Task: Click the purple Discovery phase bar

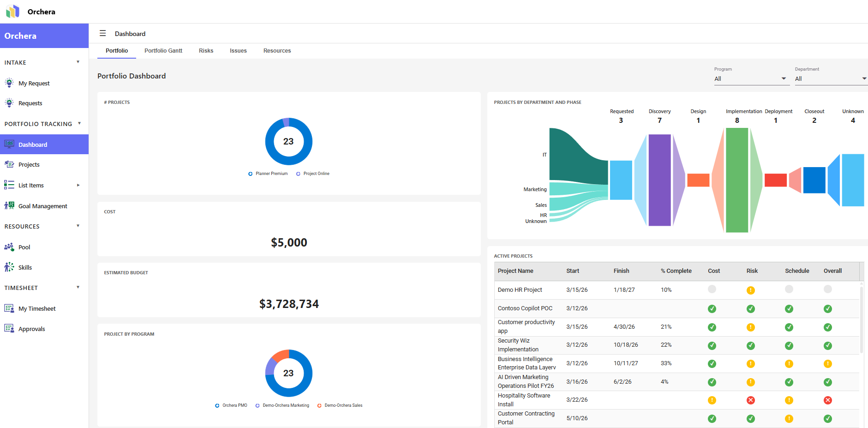Action: pos(659,180)
